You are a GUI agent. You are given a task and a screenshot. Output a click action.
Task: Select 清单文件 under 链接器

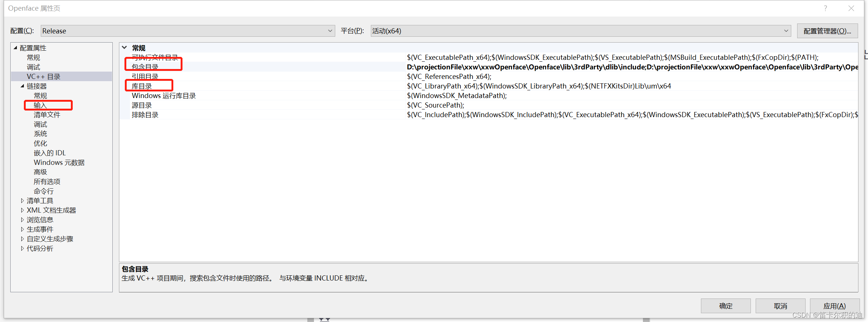[x=47, y=115]
